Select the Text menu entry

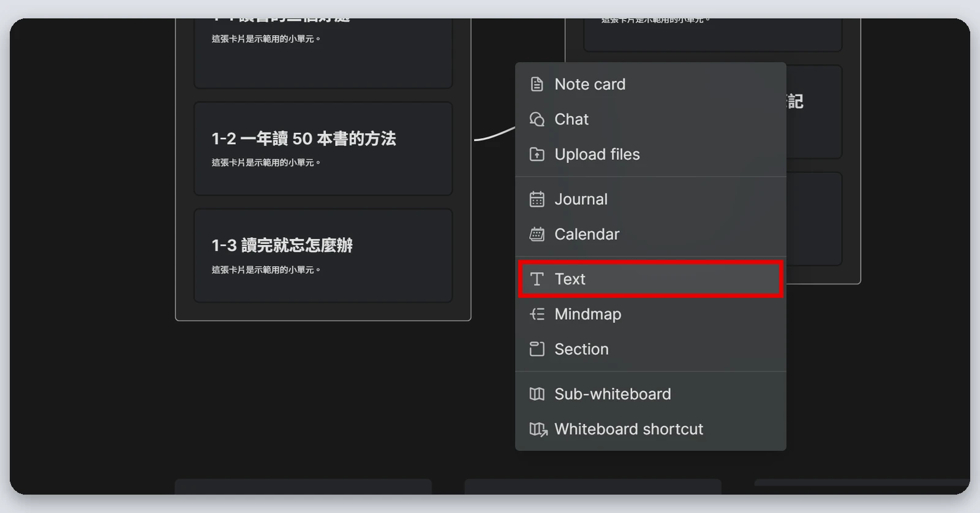[650, 279]
